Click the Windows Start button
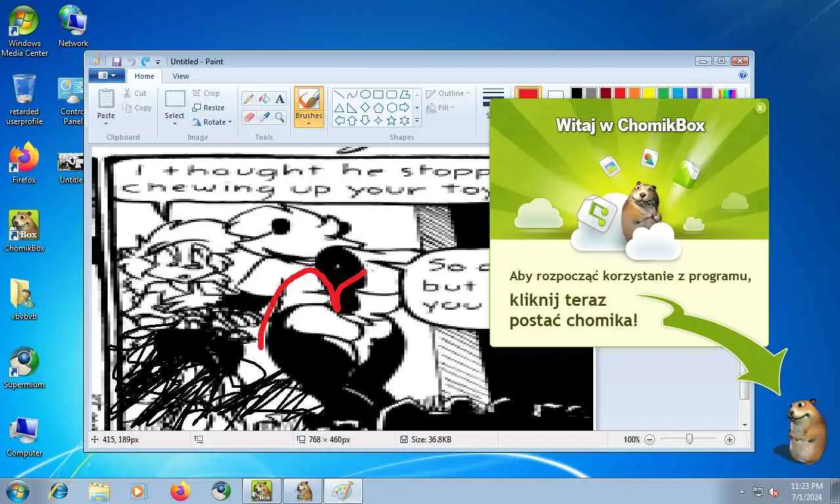Viewport: 840px width, 504px height. [17, 490]
